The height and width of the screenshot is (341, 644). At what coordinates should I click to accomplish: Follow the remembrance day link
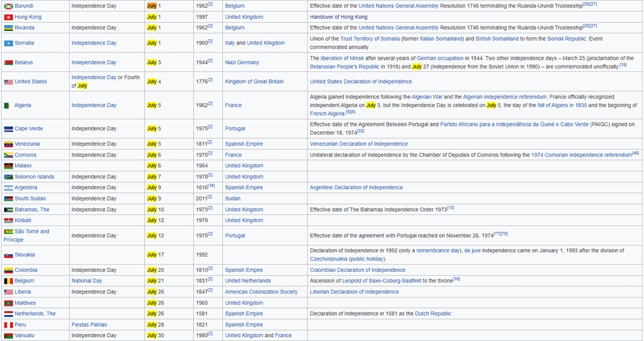[438, 250]
